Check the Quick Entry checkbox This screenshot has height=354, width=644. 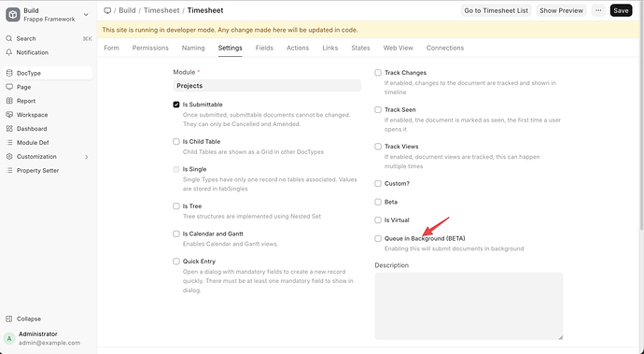(176, 262)
